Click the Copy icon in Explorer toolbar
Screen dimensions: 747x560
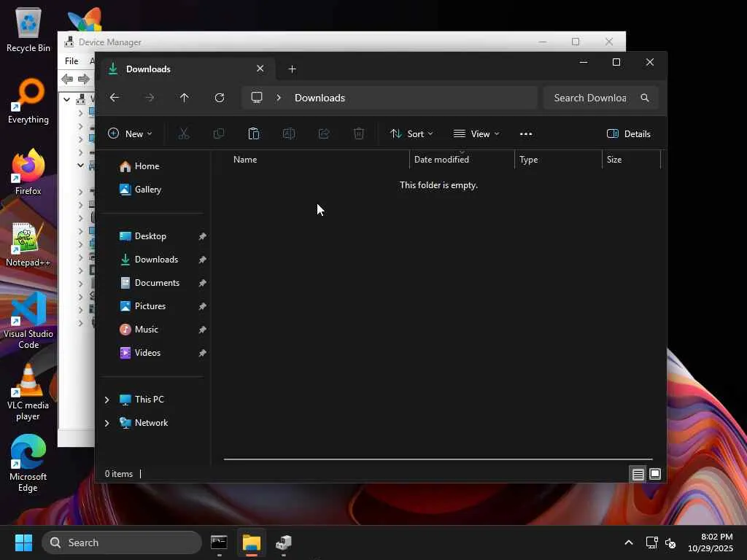pyautogui.click(x=219, y=134)
